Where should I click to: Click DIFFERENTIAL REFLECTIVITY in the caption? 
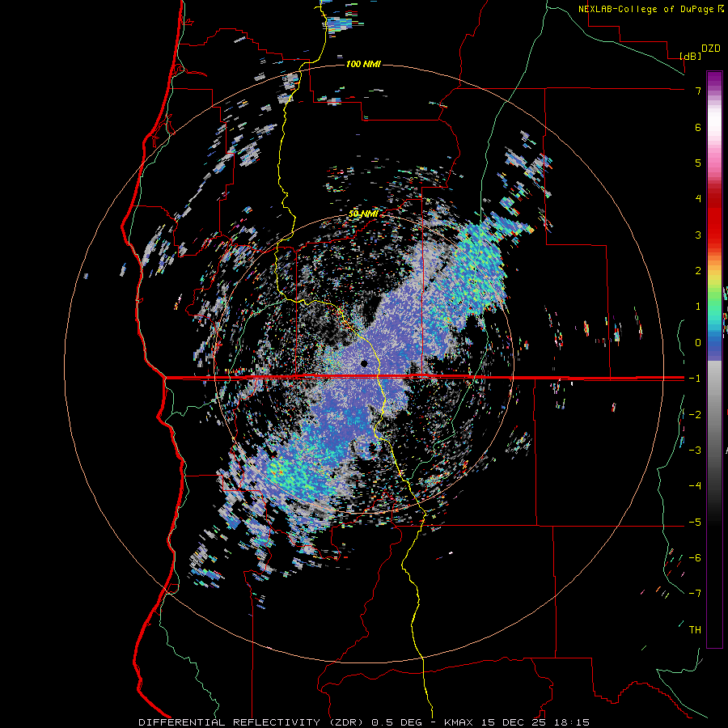coord(230,722)
